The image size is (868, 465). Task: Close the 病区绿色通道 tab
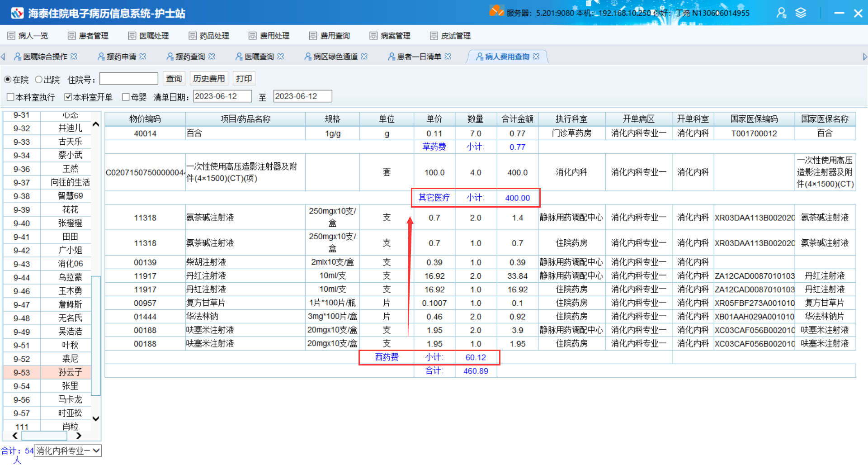pyautogui.click(x=364, y=57)
